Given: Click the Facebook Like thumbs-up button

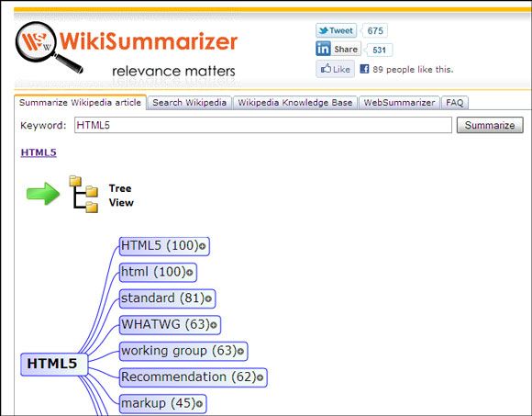Looking at the screenshot, I should point(335,69).
